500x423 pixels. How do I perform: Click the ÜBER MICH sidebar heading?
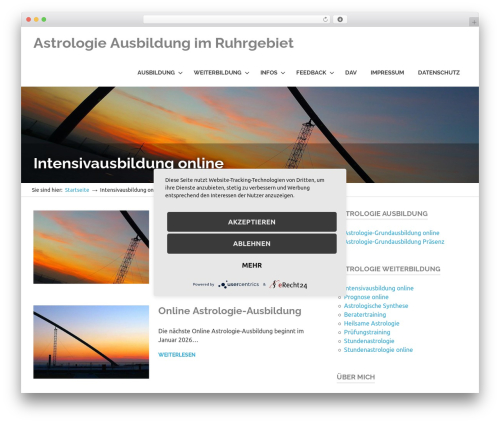(356, 377)
